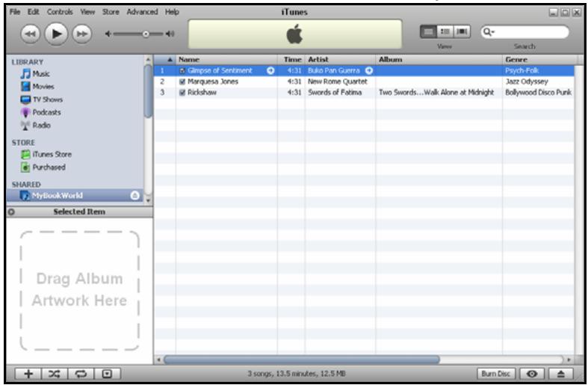This screenshot has height=385, width=588.
Task: Uncheck Marquesa Jones song checkbox
Action: [182, 81]
